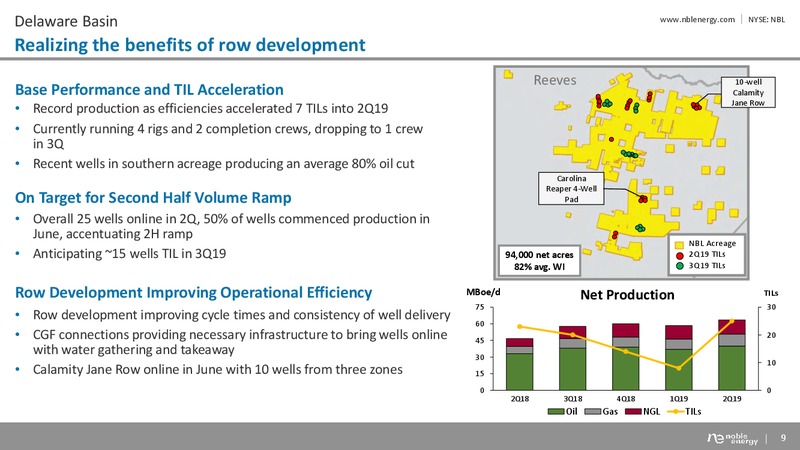This screenshot has height=450, width=800.
Task: Click the TILs line point above 2Q19
Action: point(732,321)
